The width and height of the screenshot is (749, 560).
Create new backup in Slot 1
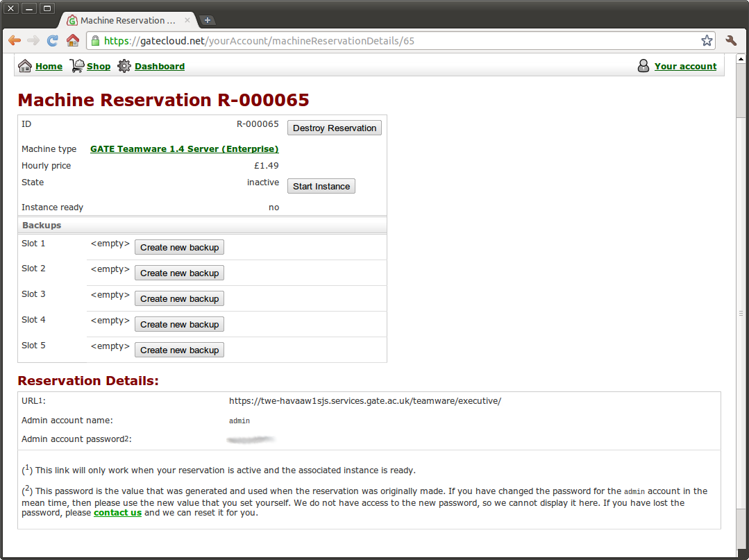click(x=180, y=247)
